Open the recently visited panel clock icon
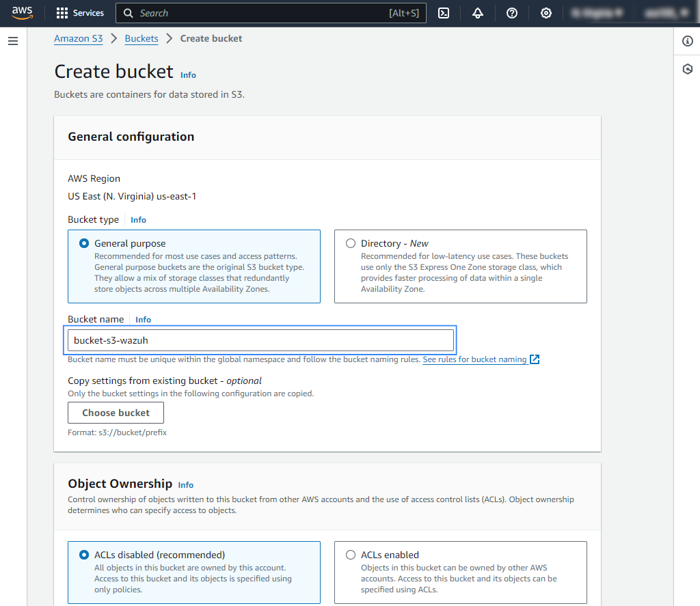Screen dimensions: 700x606 coord(687,69)
